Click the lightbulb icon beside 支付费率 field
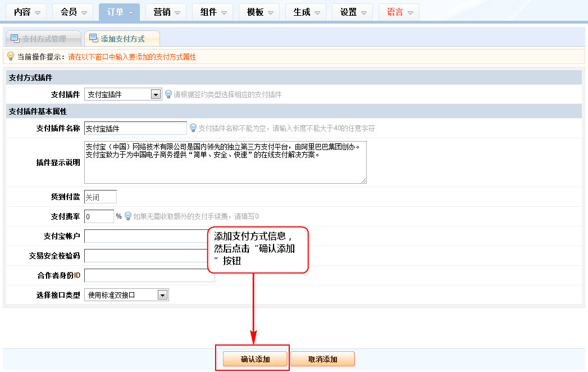Screen dimensions: 588x372 click(x=127, y=216)
